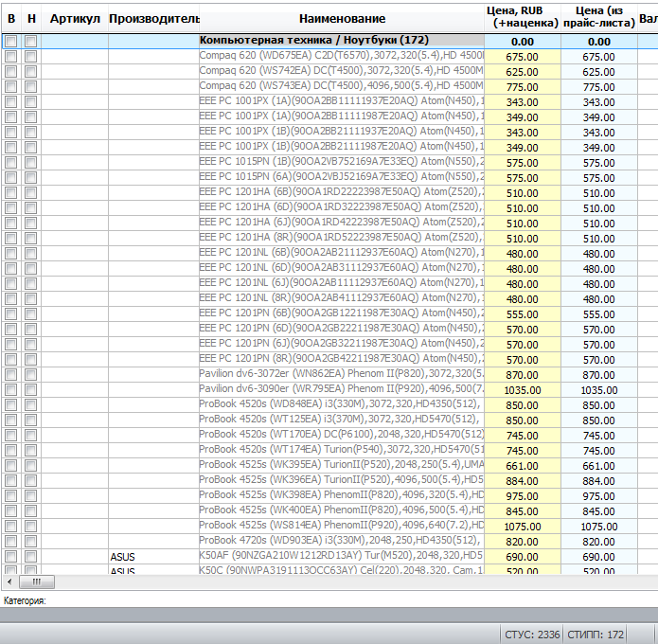
Task: Click the 1075.00 price-list price cell
Action: [599, 527]
